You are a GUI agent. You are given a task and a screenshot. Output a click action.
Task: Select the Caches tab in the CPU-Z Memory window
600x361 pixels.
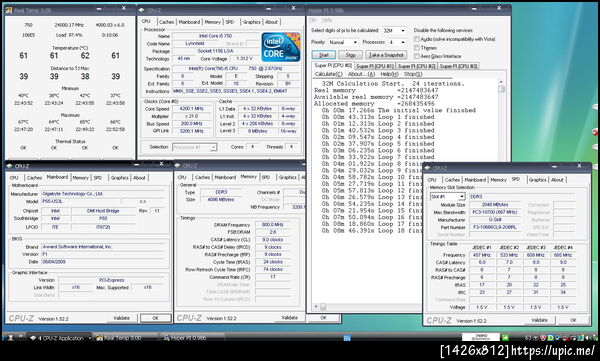[202, 177]
